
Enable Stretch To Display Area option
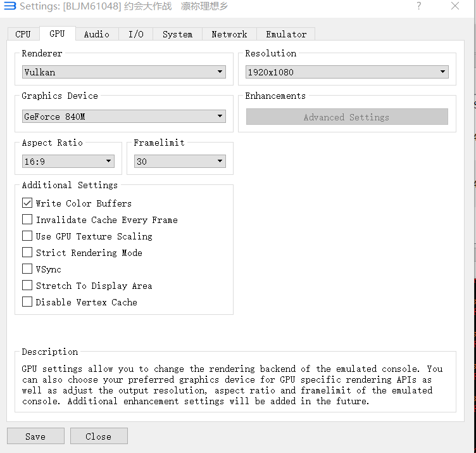pos(27,286)
